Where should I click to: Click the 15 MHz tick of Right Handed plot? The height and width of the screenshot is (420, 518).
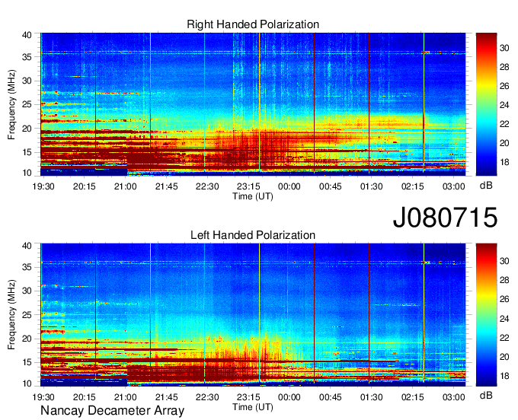click(x=27, y=152)
